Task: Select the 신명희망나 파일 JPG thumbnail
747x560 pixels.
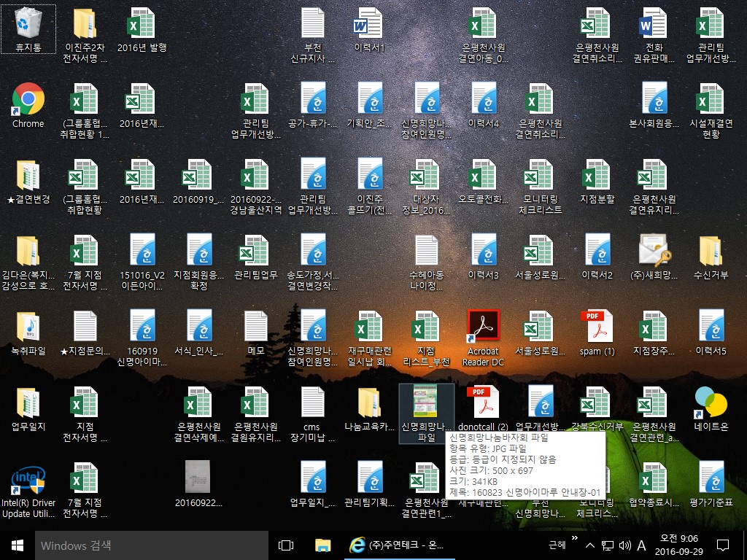Action: click(x=426, y=414)
